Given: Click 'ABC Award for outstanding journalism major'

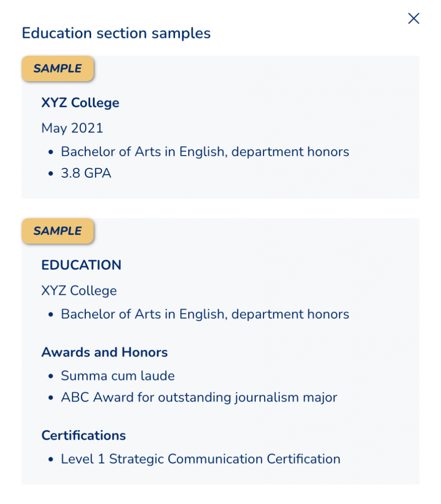Looking at the screenshot, I should tap(199, 397).
